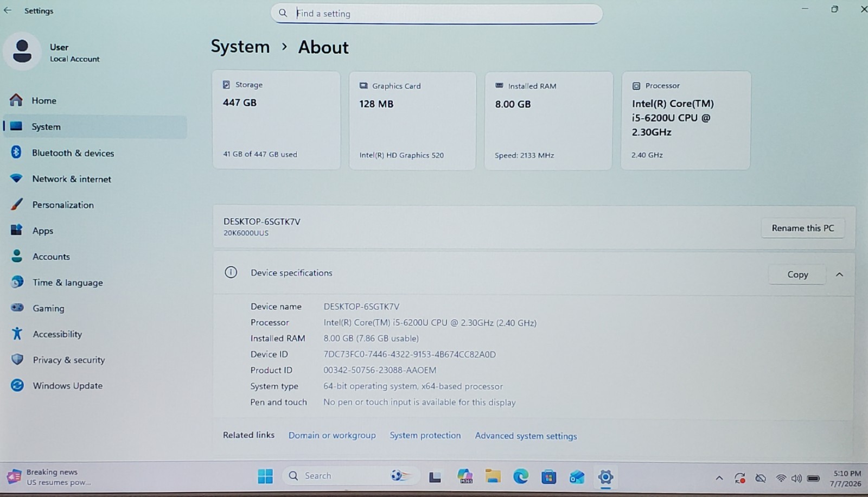Open the Storage card showing 447 GB
The height and width of the screenshot is (497, 868).
pyautogui.click(x=276, y=120)
